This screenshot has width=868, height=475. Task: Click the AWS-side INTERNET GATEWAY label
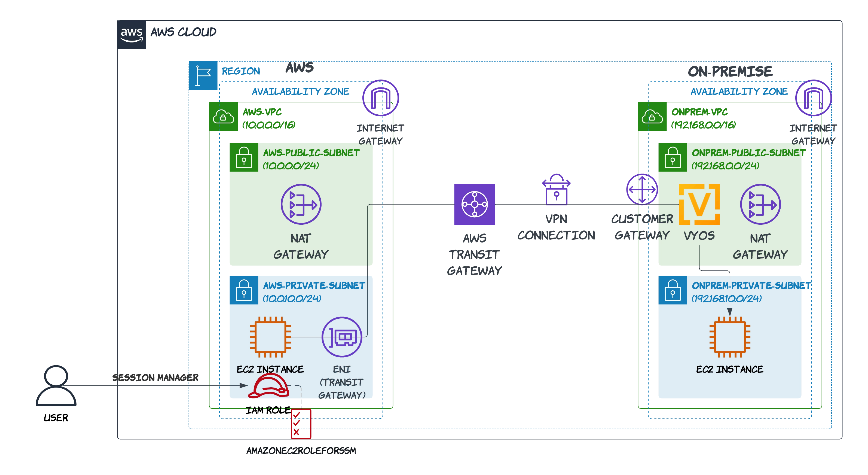(x=380, y=135)
